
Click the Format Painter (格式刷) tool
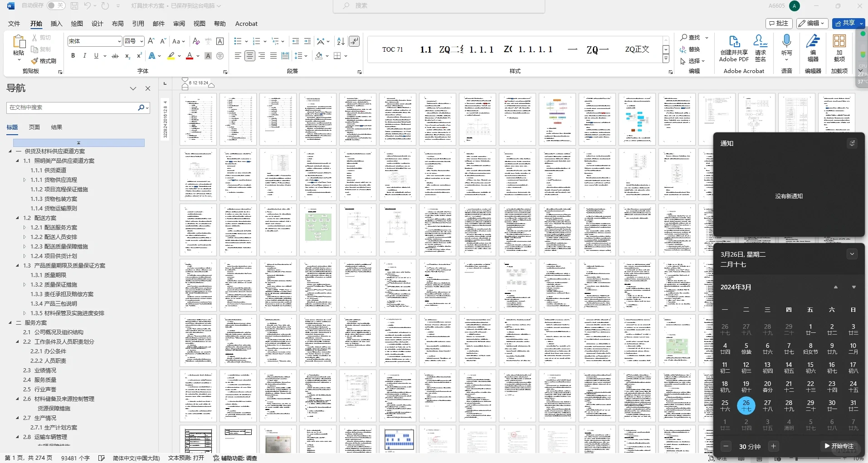pos(44,61)
